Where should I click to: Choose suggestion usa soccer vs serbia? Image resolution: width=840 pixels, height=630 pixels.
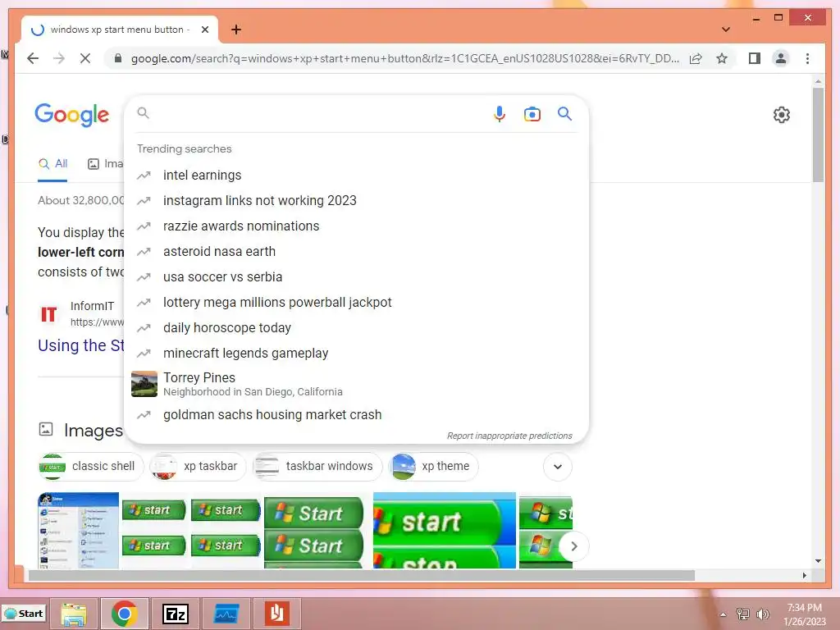[x=356, y=277]
